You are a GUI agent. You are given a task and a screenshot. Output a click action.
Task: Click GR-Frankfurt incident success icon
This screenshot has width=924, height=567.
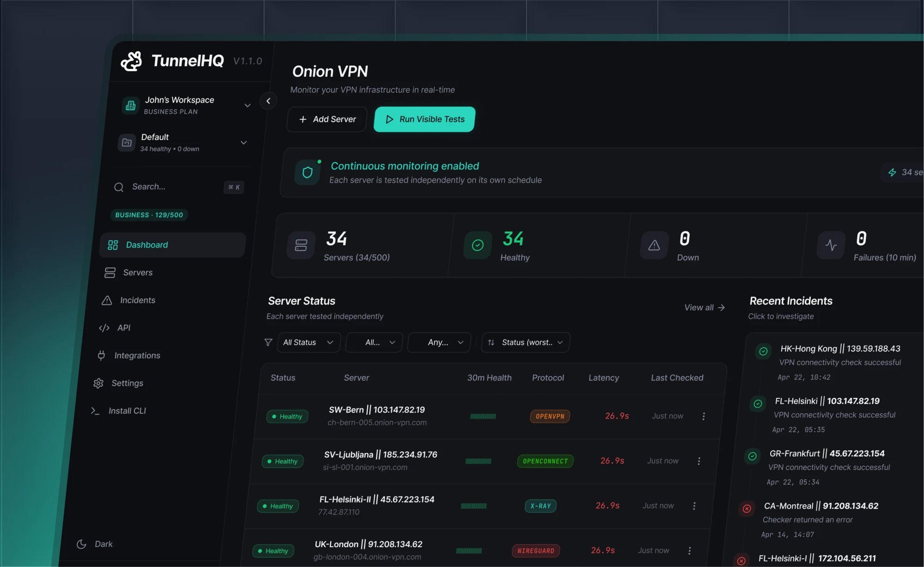point(752,456)
